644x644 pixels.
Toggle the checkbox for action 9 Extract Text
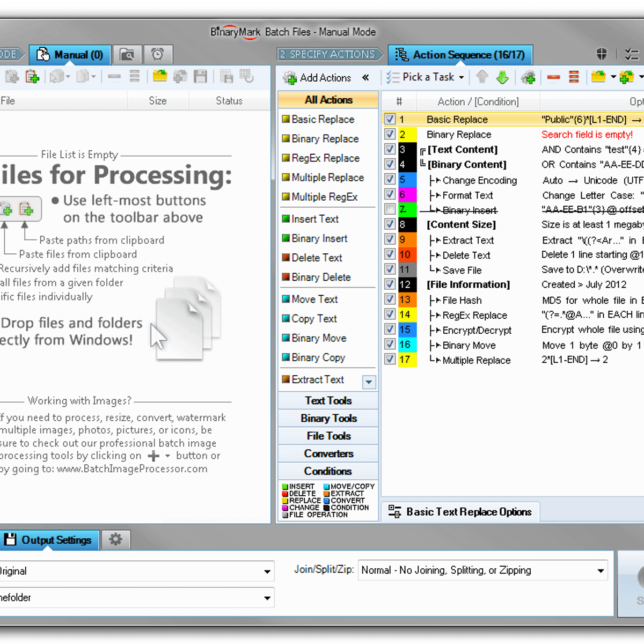390,239
